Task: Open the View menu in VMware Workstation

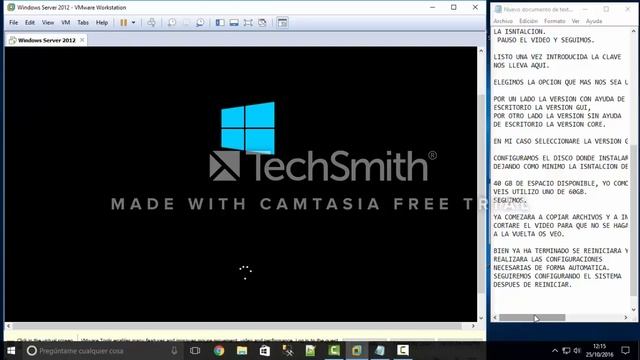Action: (x=48, y=22)
